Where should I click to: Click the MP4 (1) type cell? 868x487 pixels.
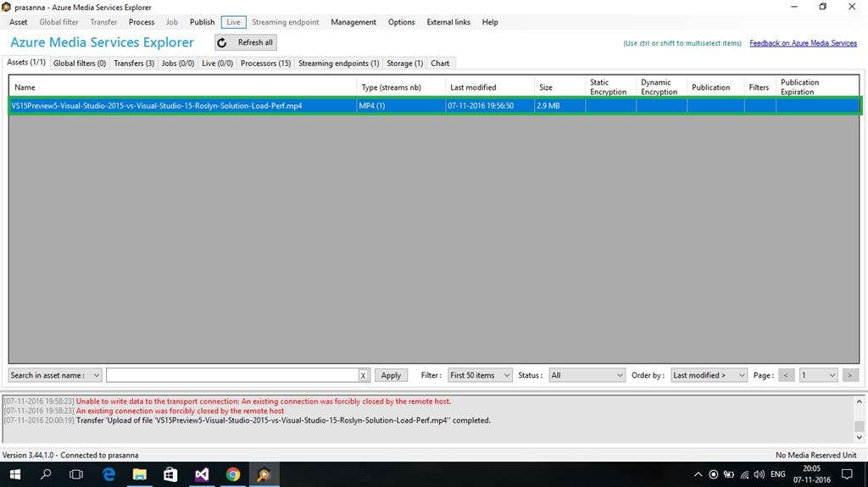[x=401, y=106]
